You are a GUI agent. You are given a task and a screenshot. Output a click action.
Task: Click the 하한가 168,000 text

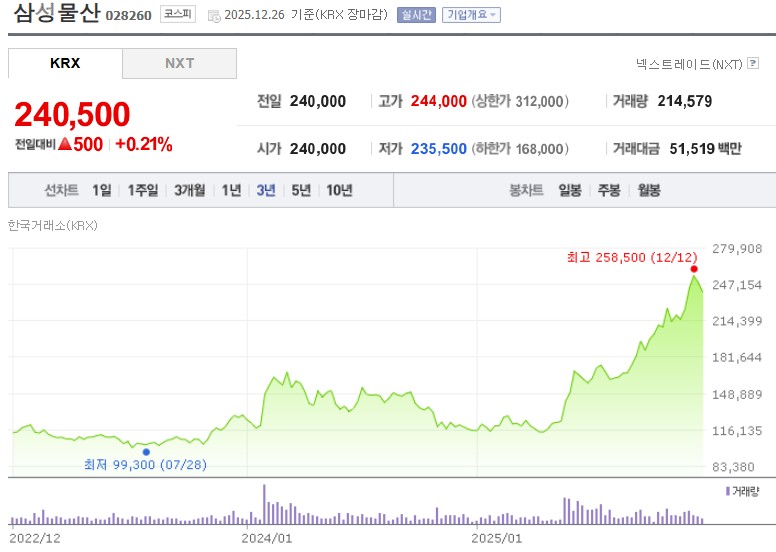click(520, 149)
